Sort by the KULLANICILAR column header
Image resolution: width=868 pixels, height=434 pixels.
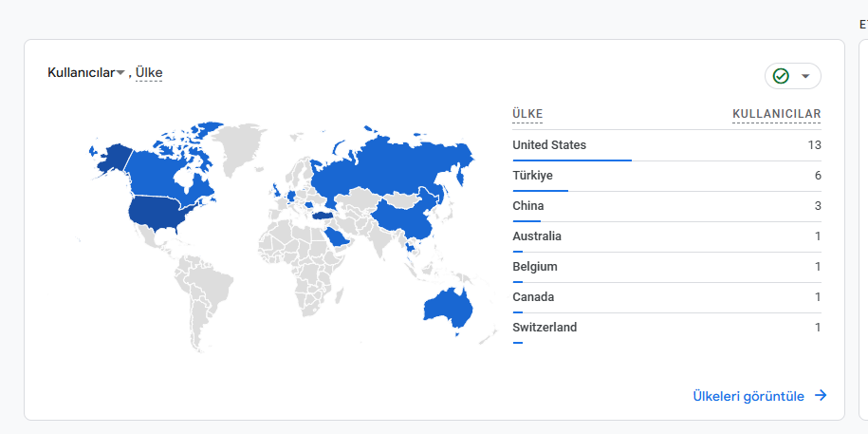tap(777, 114)
